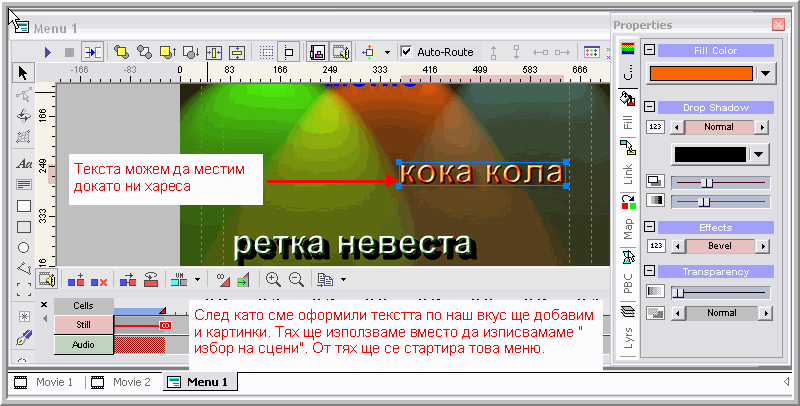Viewport: 800px width, 406px height.
Task: Open the Link vertical tab in Properties
Action: click(628, 165)
